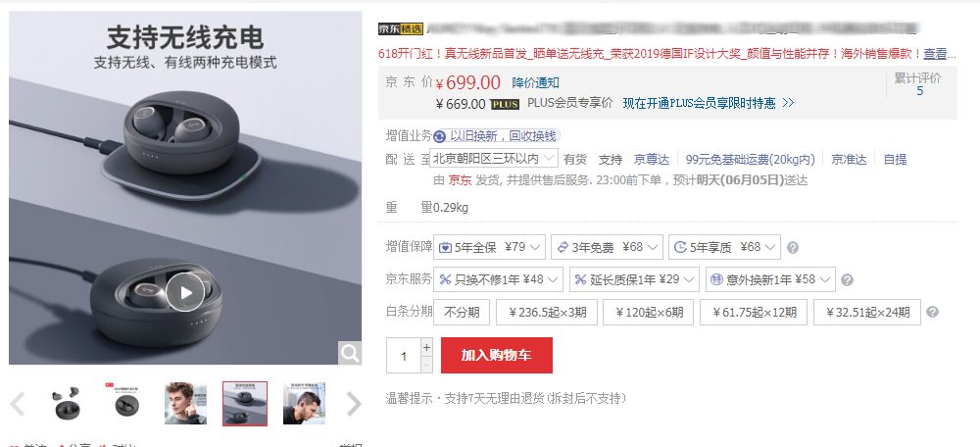Screen dimensions: 980x447
Task: Decrease quantity with minus button
Action: tap(427, 365)
